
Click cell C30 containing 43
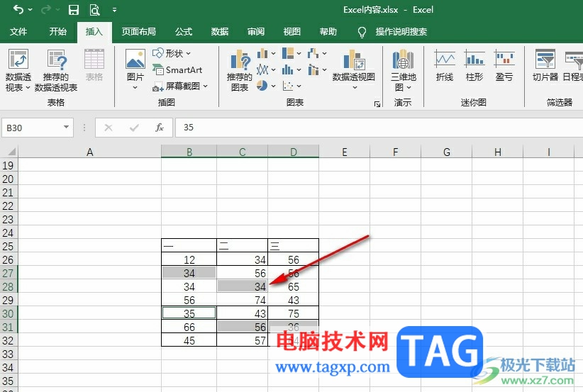[x=242, y=313]
